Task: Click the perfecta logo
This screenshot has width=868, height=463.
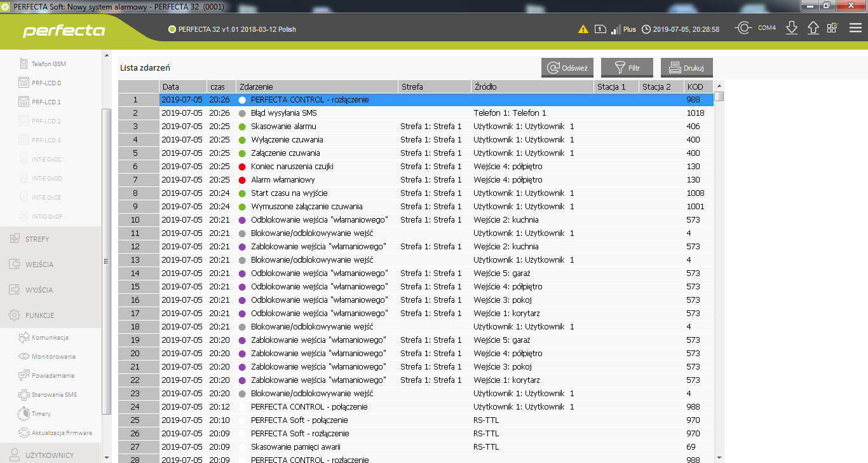Action: (x=64, y=31)
